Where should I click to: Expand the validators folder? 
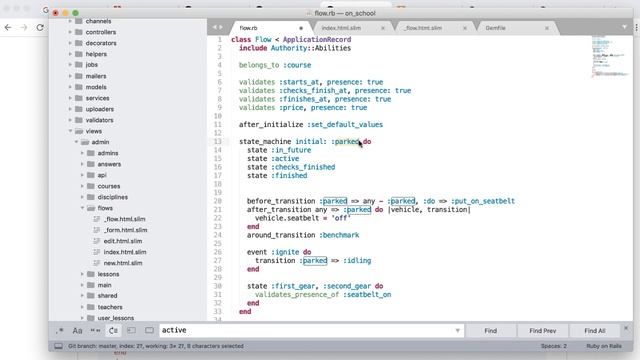point(70,120)
